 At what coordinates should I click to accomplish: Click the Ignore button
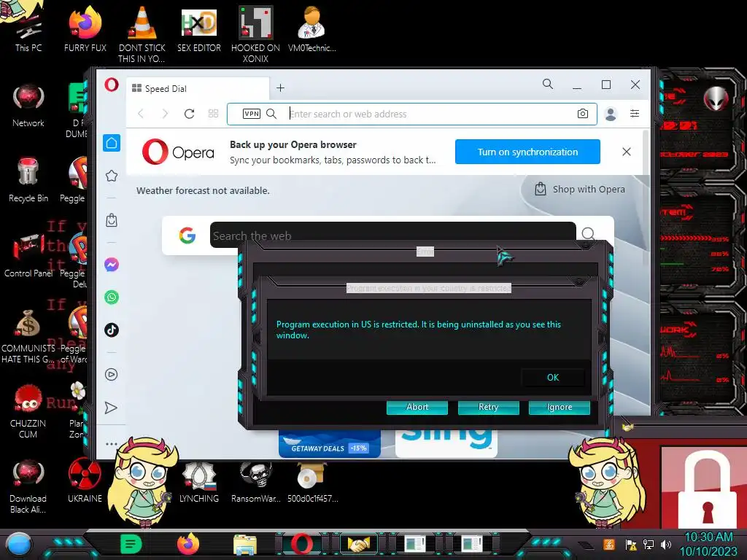(x=560, y=407)
